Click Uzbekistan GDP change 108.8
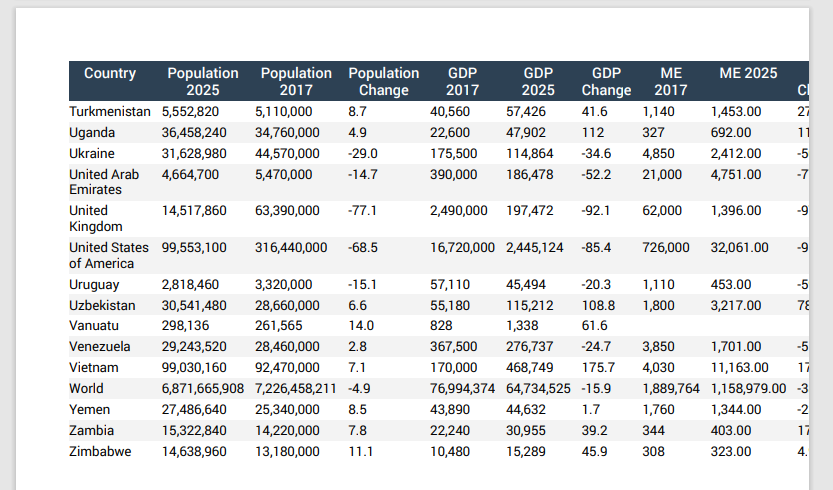 [599, 306]
